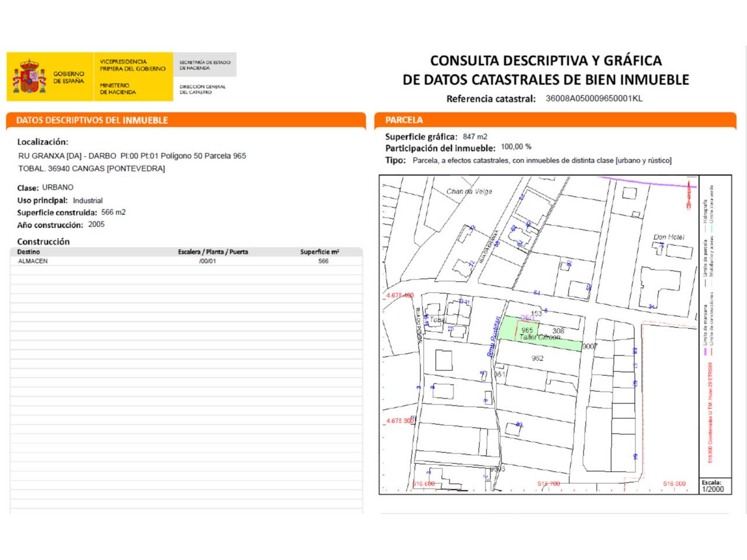Click 'DE DATOS CATASTRALES DE BIEN INMUEBLE' line
747x560 pixels.
(546, 80)
